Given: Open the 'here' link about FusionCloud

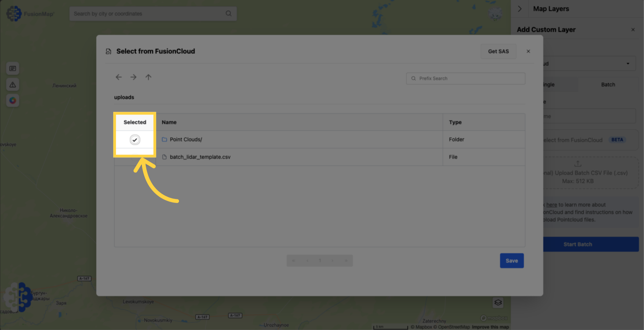Looking at the screenshot, I should [552, 205].
